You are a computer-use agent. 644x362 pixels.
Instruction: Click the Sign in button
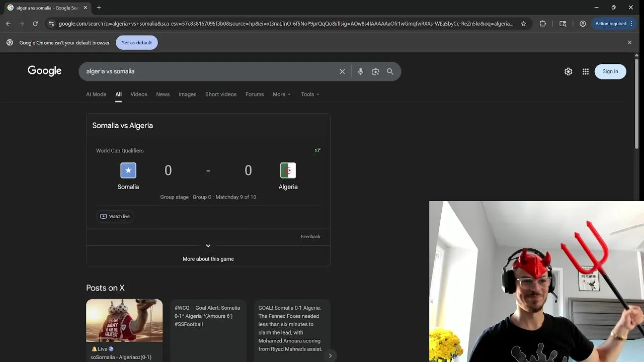pos(610,71)
